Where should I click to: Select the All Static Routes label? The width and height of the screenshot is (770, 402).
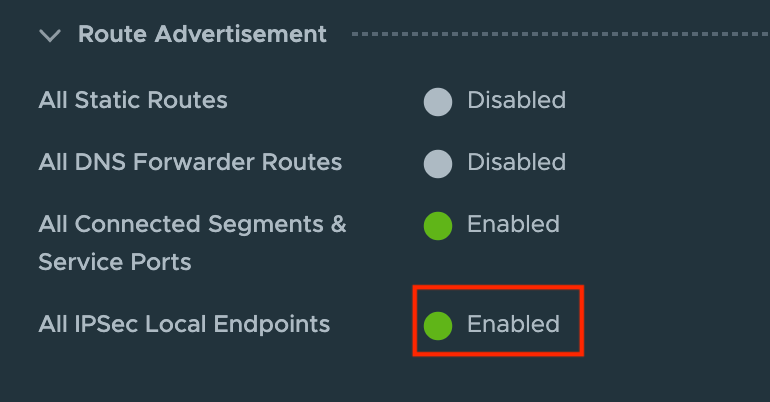[133, 100]
